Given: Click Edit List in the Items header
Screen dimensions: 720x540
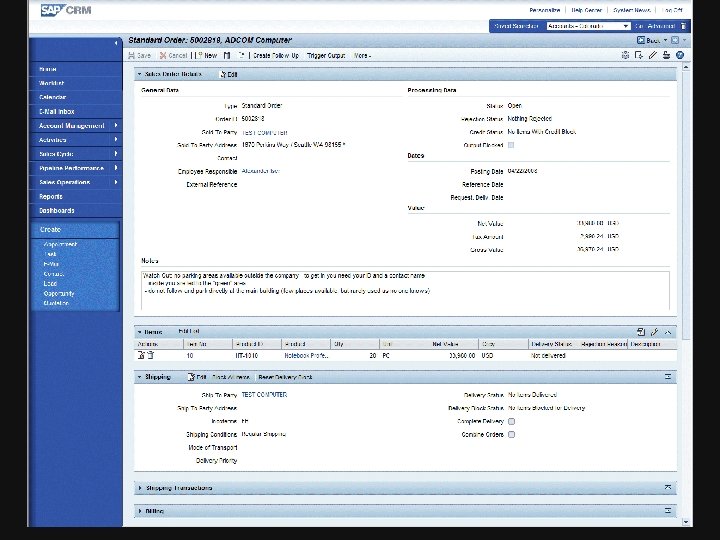Looking at the screenshot, I should (189, 331).
